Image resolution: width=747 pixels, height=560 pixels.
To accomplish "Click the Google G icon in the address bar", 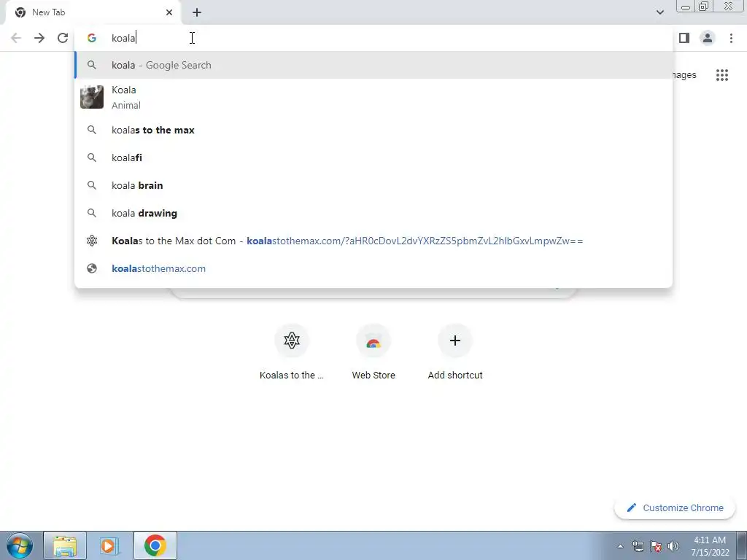I will pyautogui.click(x=92, y=38).
